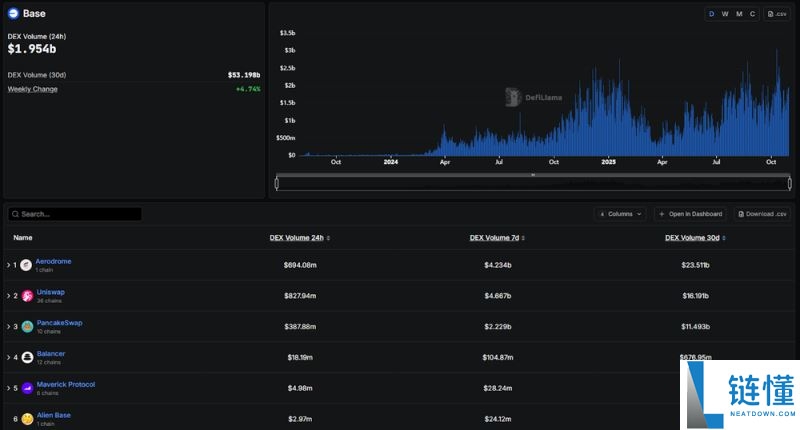The height and width of the screenshot is (430, 800).
Task: Click the Alien Base logo
Action: [27, 419]
